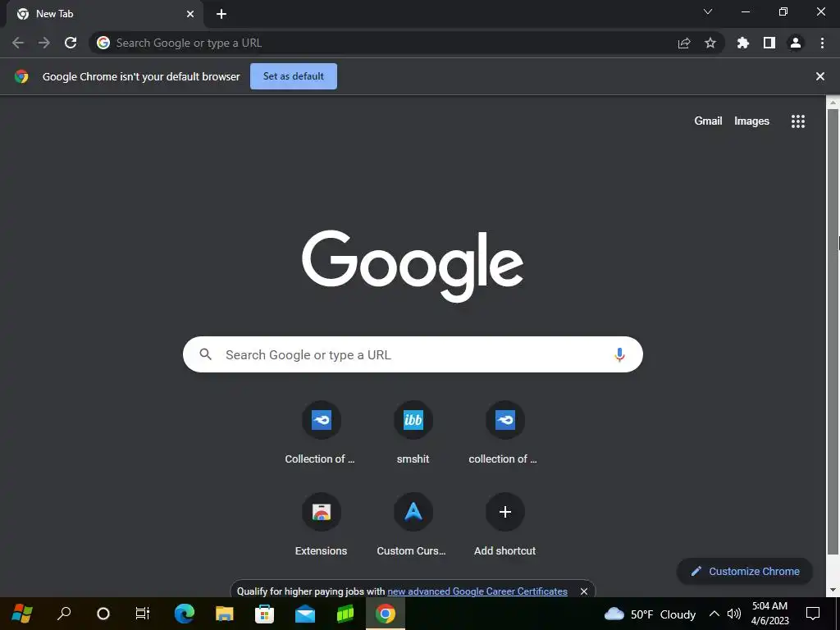The width and height of the screenshot is (840, 630).
Task: Open the lowercase 'collection of ...' shortcut
Action: 504,433
